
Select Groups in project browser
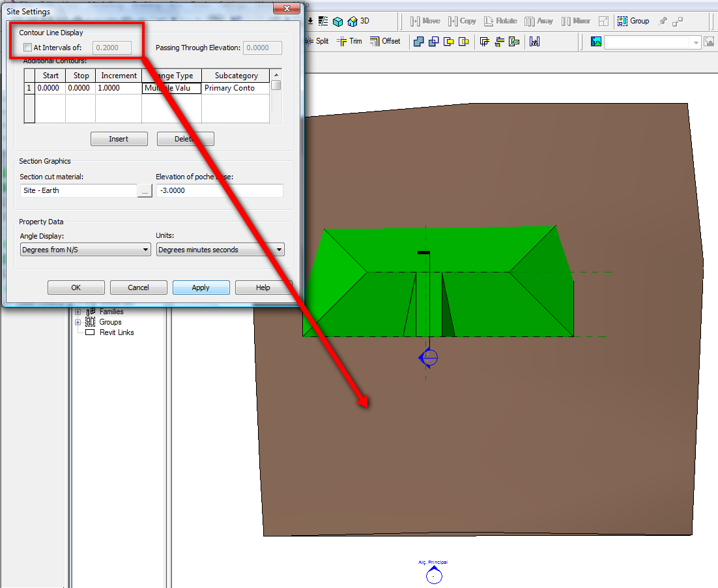110,322
